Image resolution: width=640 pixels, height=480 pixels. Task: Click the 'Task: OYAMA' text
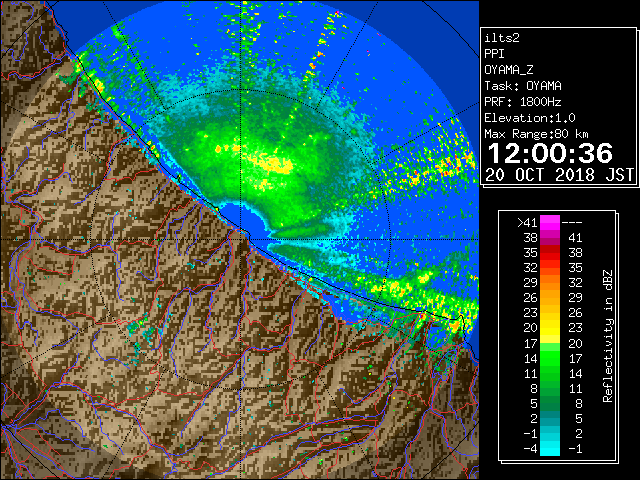pyautogui.click(x=523, y=86)
